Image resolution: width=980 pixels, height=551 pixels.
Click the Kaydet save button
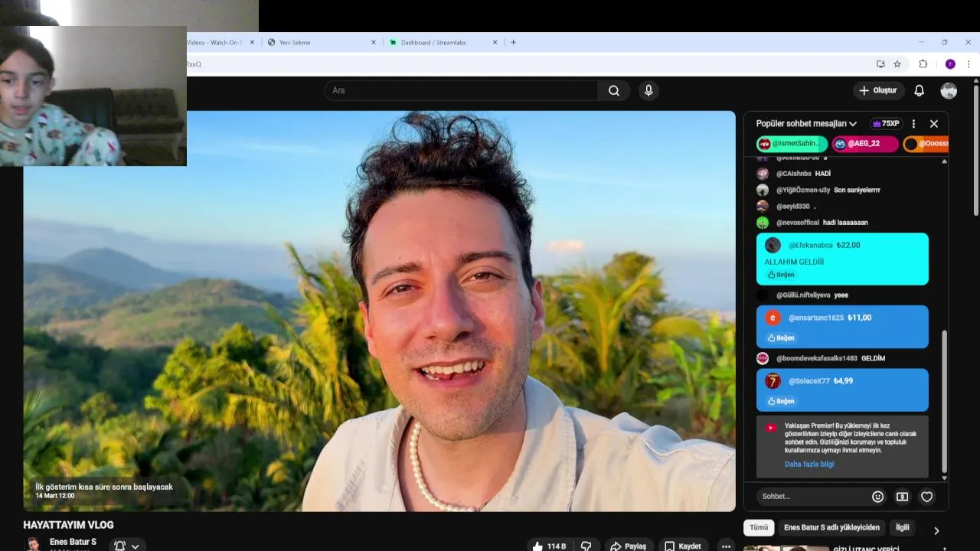[x=683, y=546]
